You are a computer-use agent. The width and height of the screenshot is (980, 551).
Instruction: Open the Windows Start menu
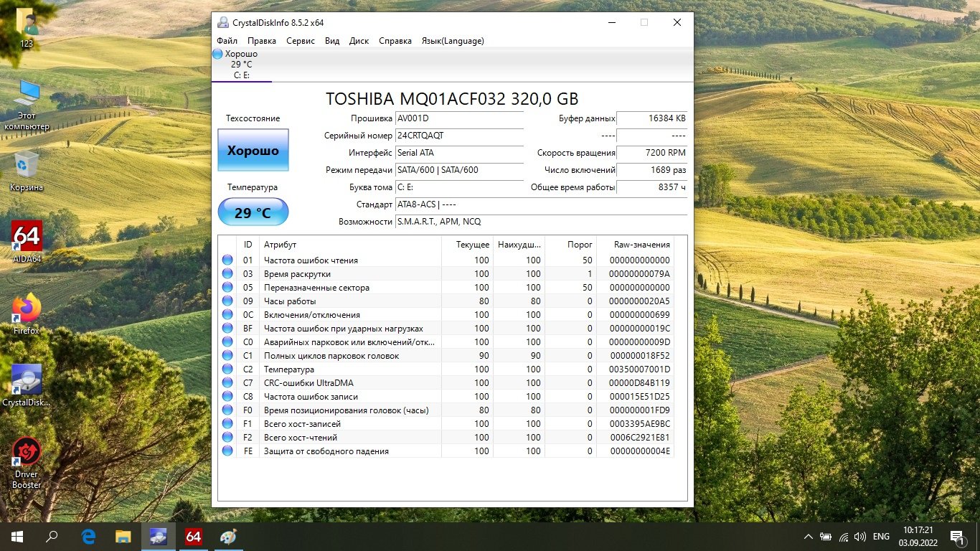pyautogui.click(x=17, y=536)
